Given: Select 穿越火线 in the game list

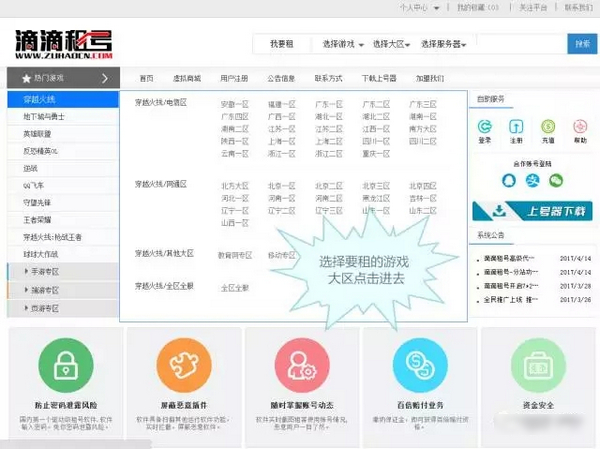Looking at the screenshot, I should click(63, 100).
